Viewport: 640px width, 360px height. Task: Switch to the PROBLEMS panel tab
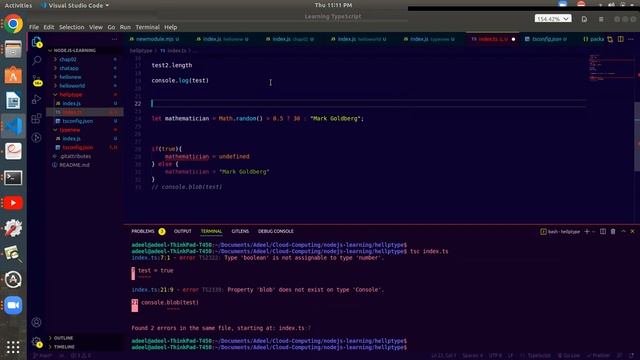143,231
